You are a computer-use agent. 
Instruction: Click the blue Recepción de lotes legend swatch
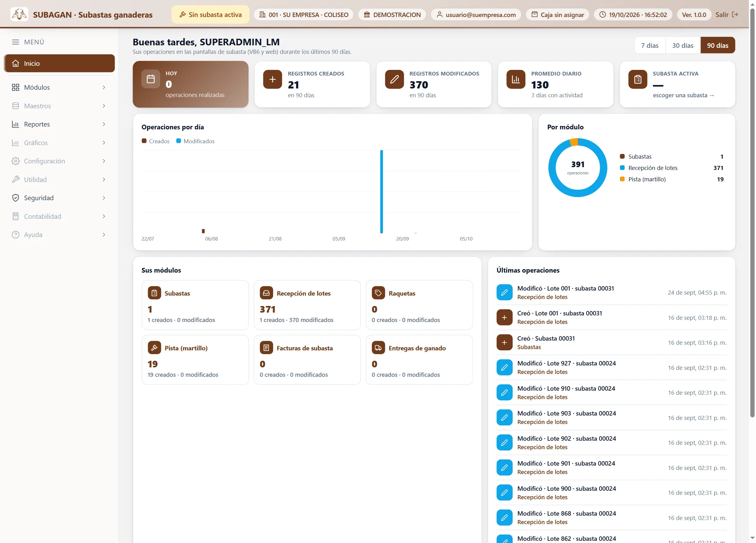pyautogui.click(x=622, y=167)
